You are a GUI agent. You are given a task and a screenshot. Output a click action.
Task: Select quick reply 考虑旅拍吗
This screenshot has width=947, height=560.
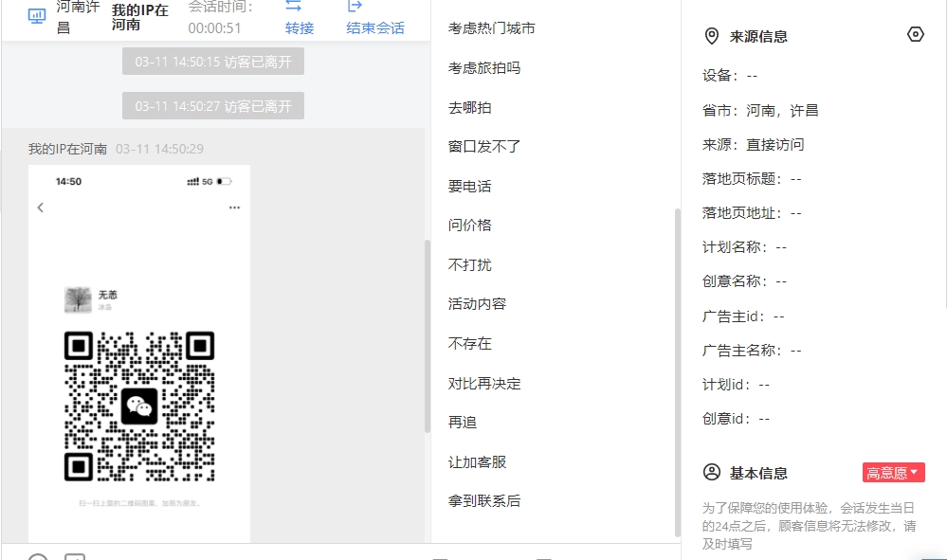point(484,68)
